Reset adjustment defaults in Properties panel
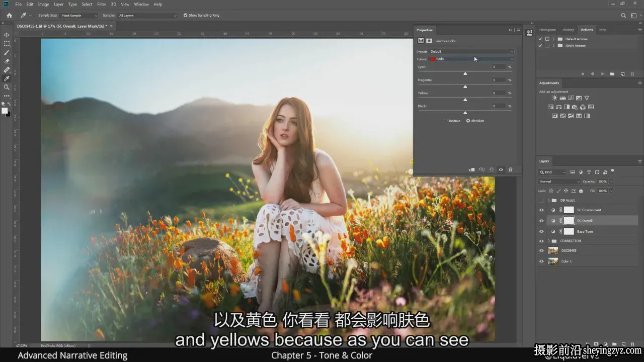 coord(491,170)
